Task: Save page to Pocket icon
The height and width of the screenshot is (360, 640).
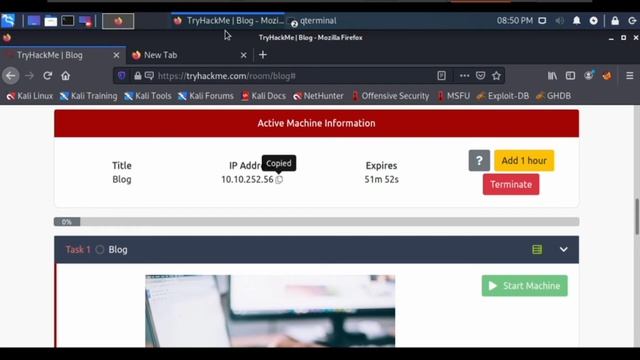Action: pos(480,76)
